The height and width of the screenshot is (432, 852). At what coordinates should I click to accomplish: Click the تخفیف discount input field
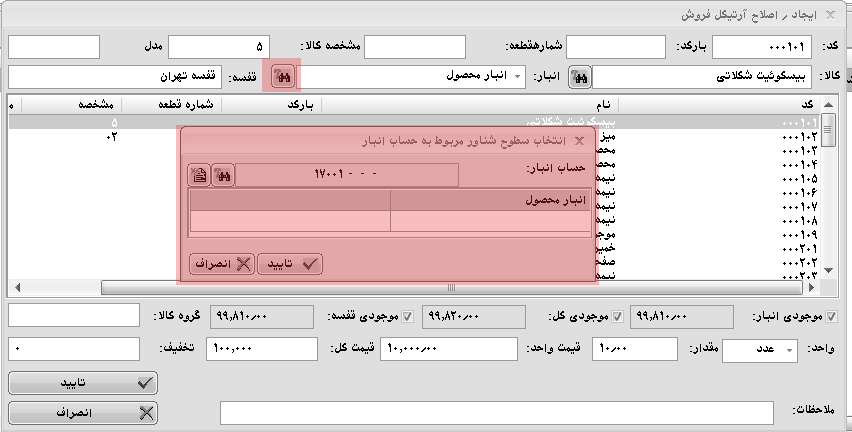pos(73,349)
